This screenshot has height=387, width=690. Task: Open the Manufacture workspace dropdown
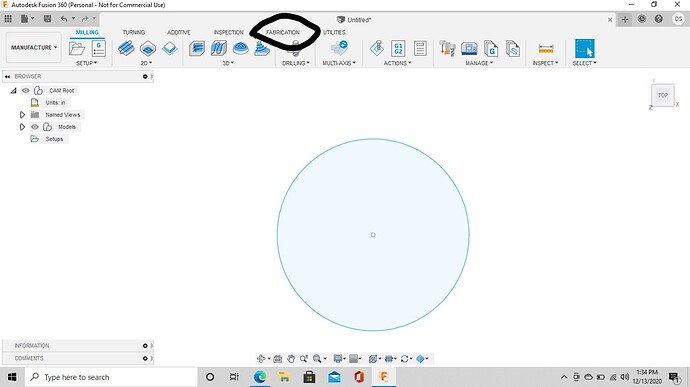(33, 48)
